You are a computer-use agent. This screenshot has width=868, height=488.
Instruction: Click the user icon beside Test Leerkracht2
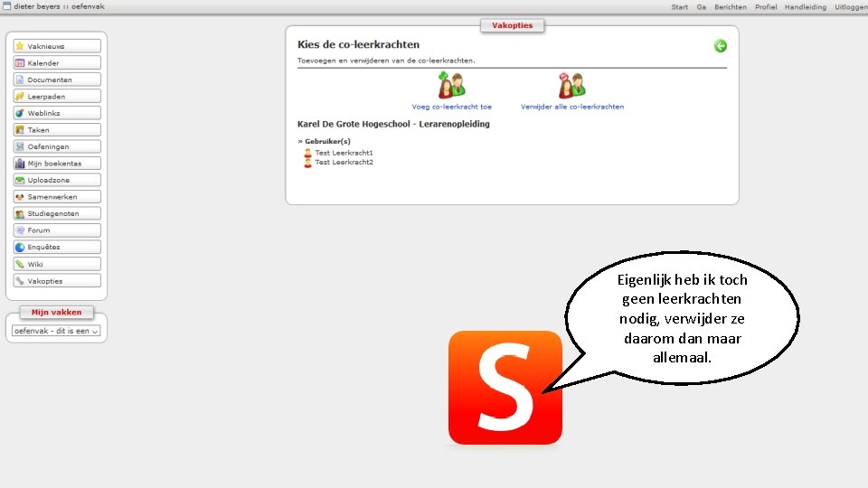coord(307,163)
